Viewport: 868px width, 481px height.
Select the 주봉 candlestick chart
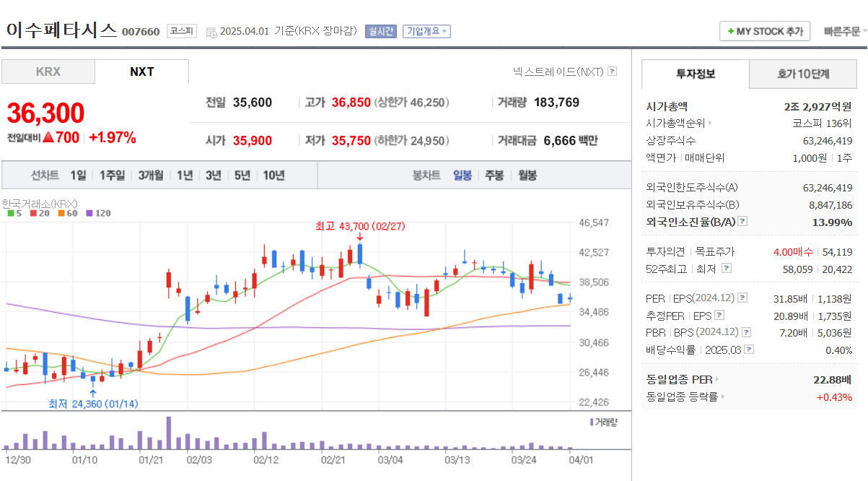(x=494, y=175)
